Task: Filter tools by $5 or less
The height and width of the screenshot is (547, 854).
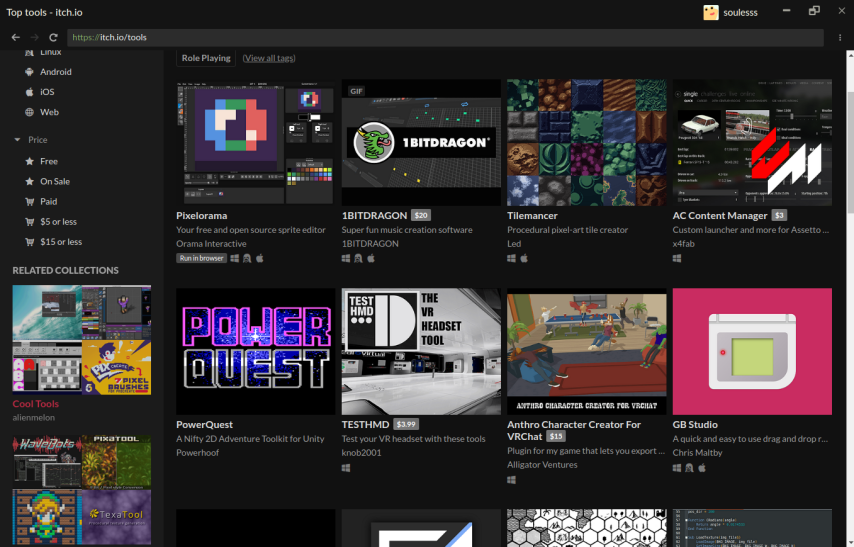Action: coord(58,222)
